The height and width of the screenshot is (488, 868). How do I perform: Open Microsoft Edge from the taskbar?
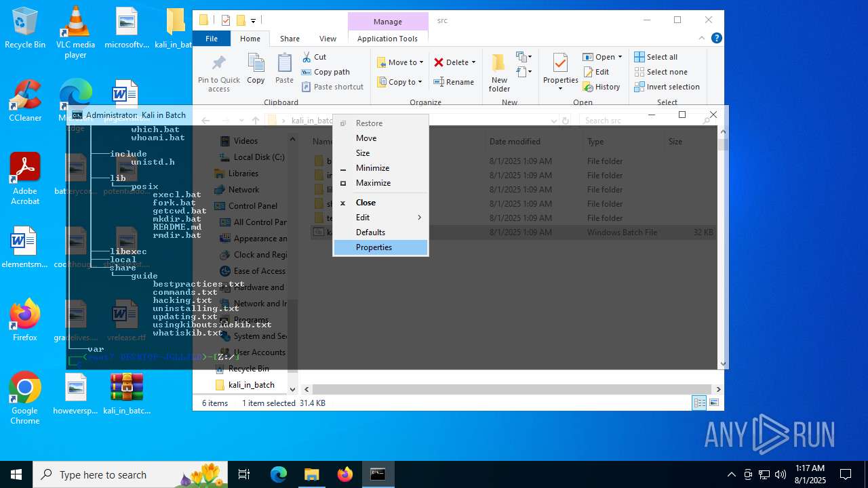click(279, 474)
